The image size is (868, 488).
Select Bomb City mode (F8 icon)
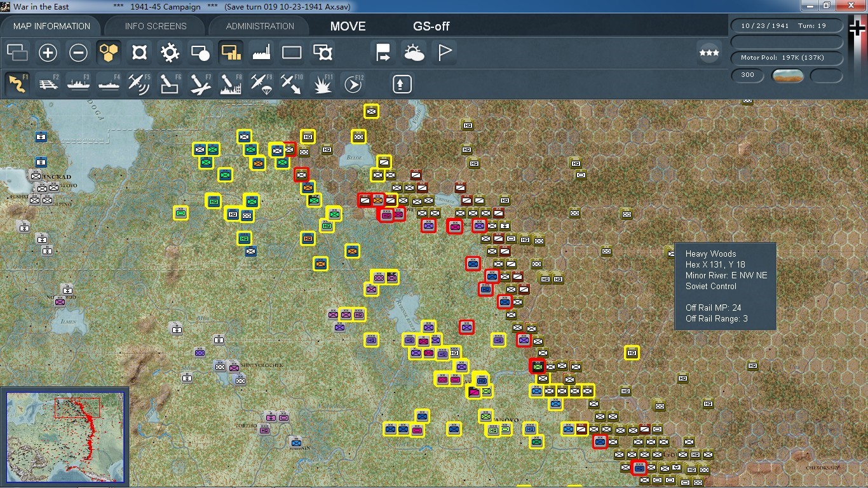click(x=231, y=84)
